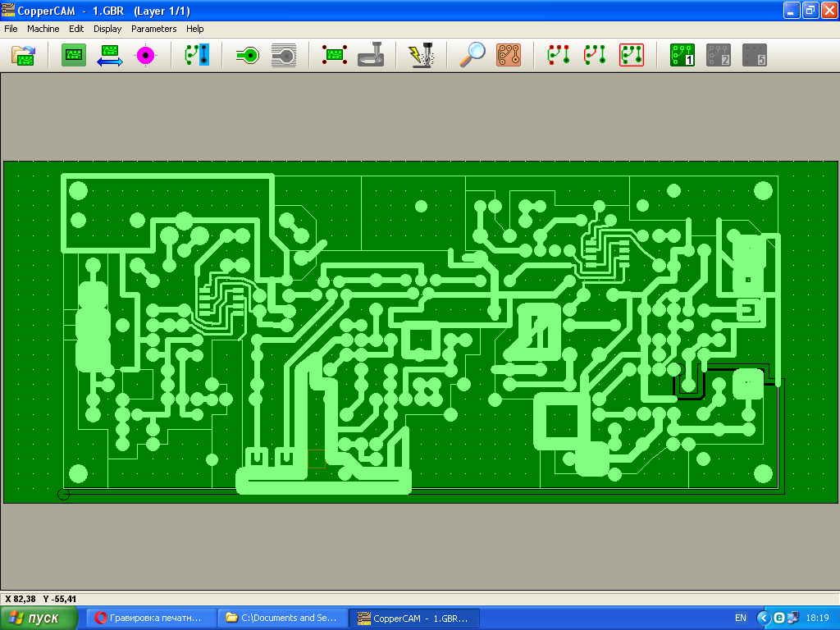Click the large square pad on board
The height and width of the screenshot is (630, 840).
click(x=561, y=422)
